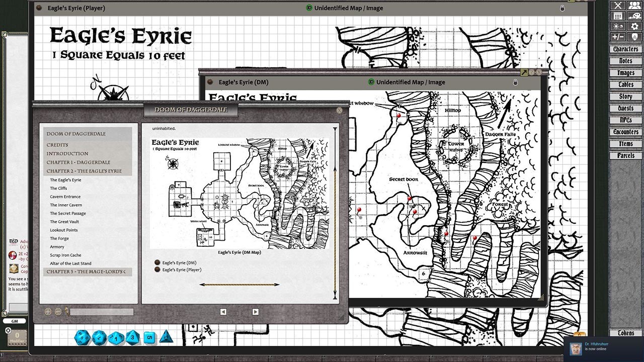Open the modifiers +/- panel icon
The width and height of the screenshot is (644, 362).
click(x=617, y=36)
